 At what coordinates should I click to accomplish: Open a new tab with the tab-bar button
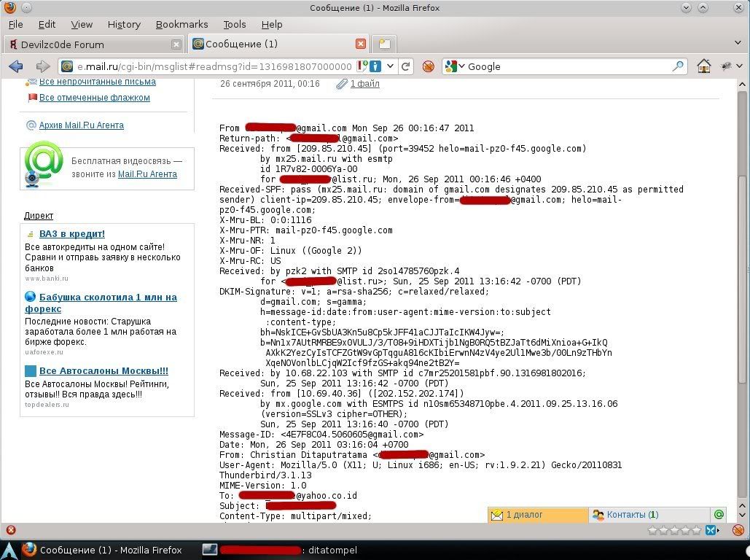(x=384, y=44)
